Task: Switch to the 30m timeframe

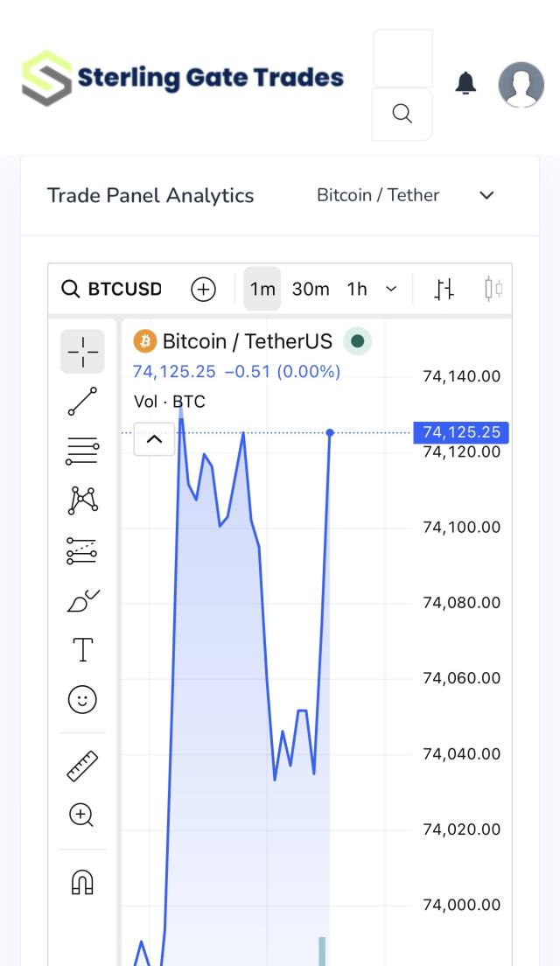Action: (311, 289)
